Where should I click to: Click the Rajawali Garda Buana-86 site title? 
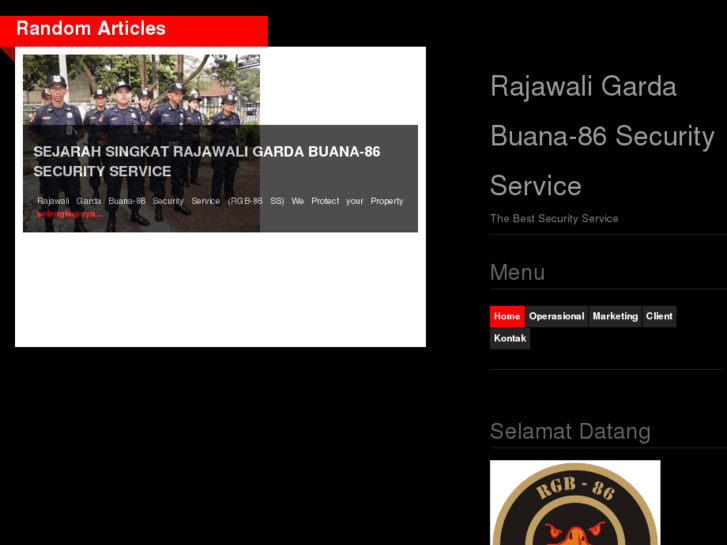coord(602,136)
